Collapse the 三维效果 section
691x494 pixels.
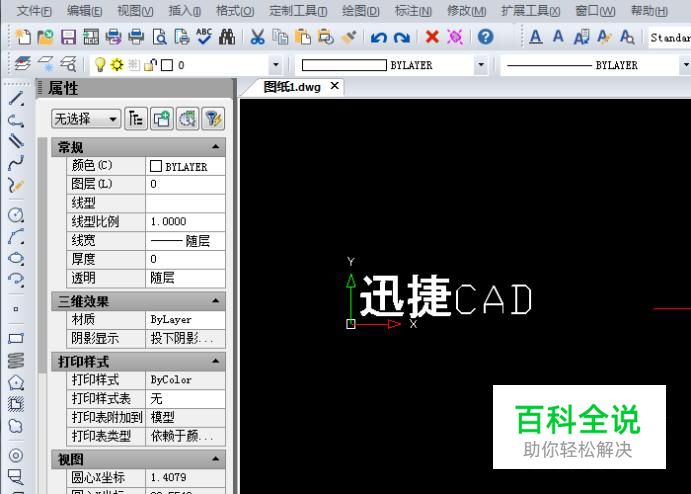click(215, 301)
